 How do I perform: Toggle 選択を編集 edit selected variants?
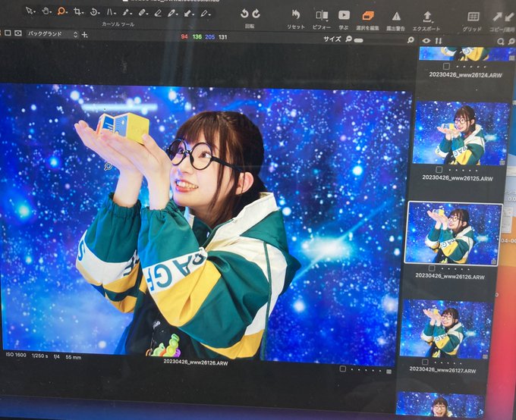pos(368,15)
